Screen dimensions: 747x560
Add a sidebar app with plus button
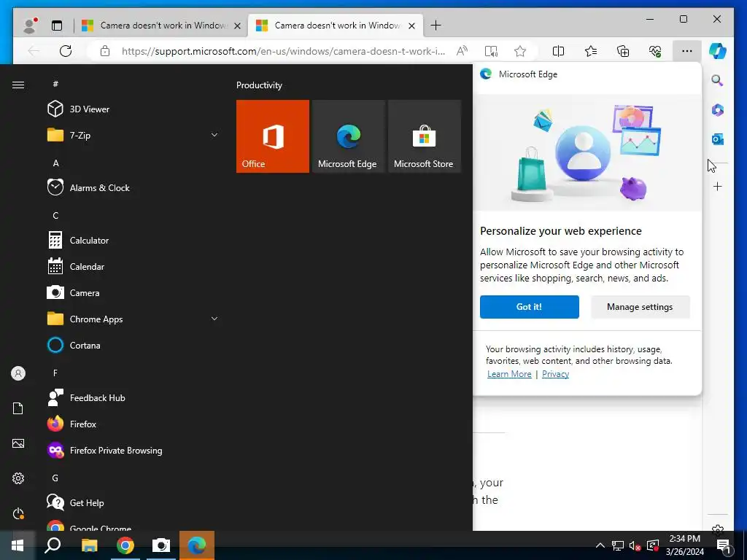coord(718,186)
